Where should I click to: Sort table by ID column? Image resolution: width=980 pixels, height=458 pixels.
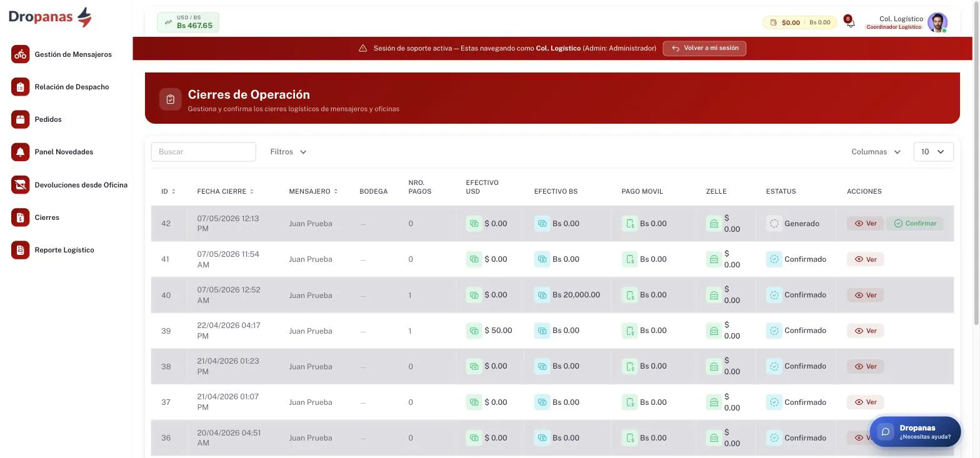coord(168,191)
